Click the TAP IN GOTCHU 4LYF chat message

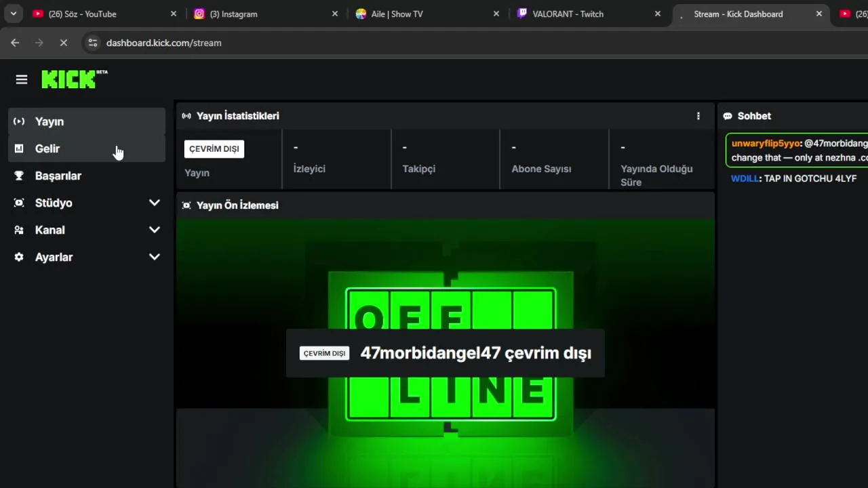[810, 178]
